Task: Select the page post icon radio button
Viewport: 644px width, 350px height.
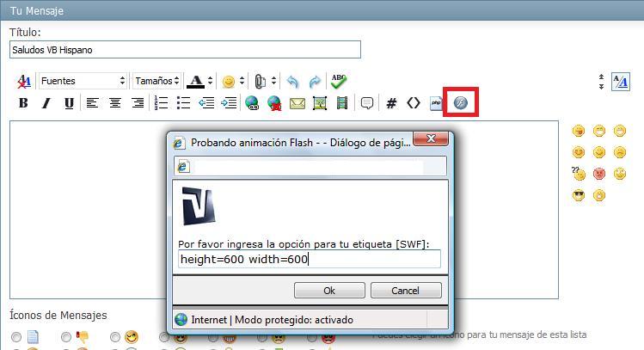Action: click(x=16, y=337)
